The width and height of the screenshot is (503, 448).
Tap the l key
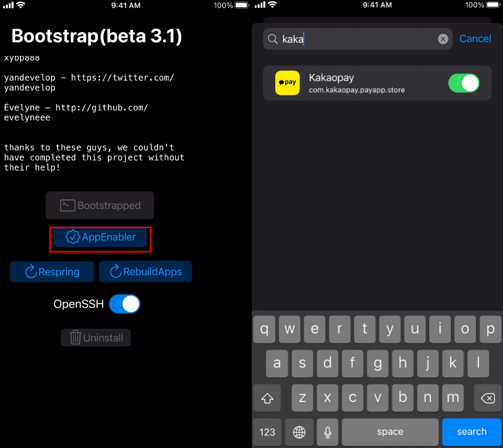(x=478, y=363)
